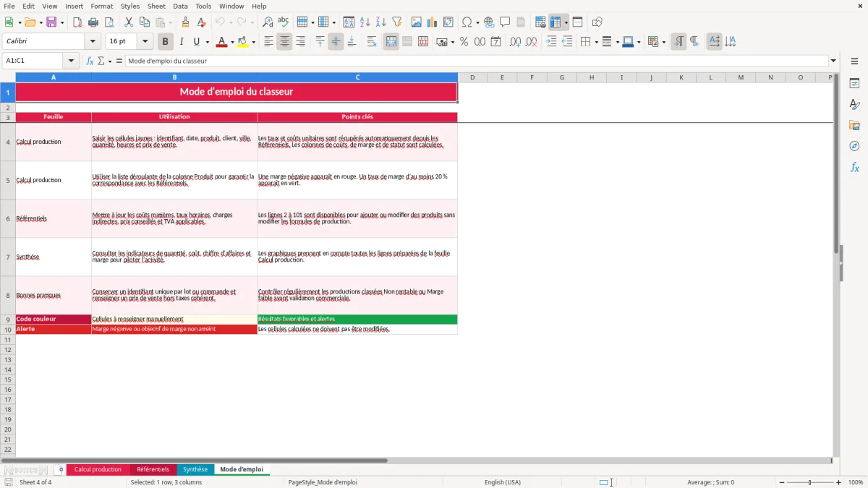Run the Spelling check icon
The height and width of the screenshot is (488, 868).
[284, 22]
